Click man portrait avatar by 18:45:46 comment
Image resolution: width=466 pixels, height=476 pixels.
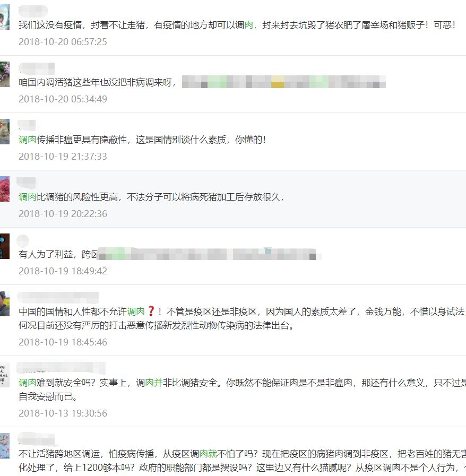(5, 304)
